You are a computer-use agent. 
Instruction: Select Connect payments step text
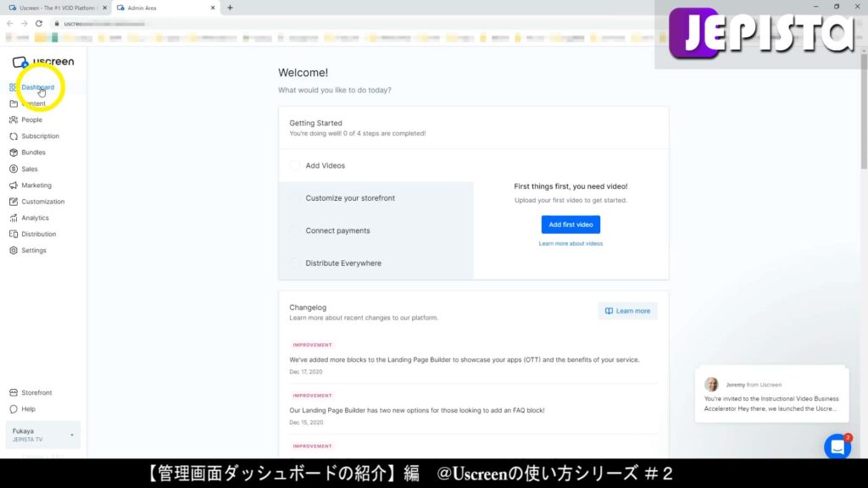pos(337,230)
